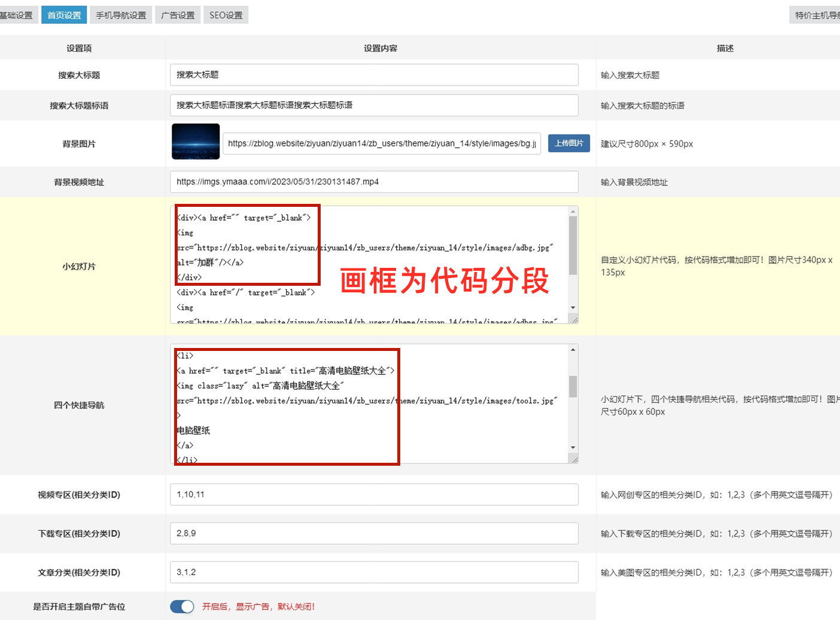
Task: Click the 下载专区 category ID field
Action: click(x=374, y=533)
